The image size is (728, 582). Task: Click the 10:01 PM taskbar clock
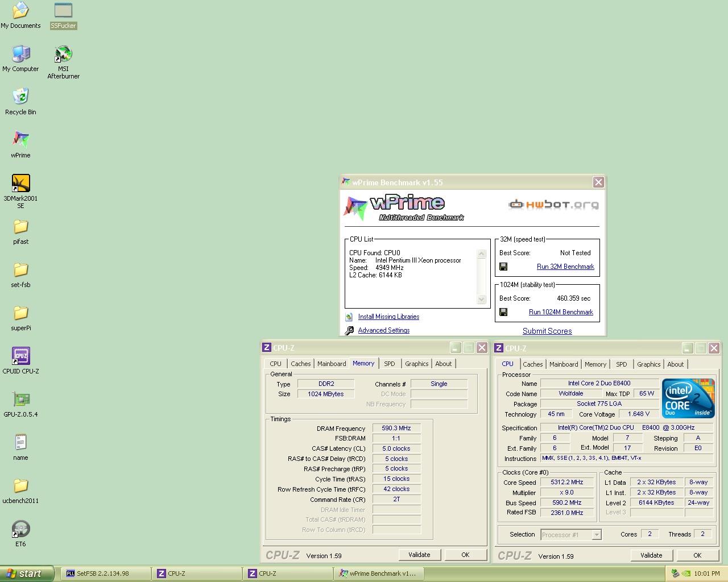(707, 573)
